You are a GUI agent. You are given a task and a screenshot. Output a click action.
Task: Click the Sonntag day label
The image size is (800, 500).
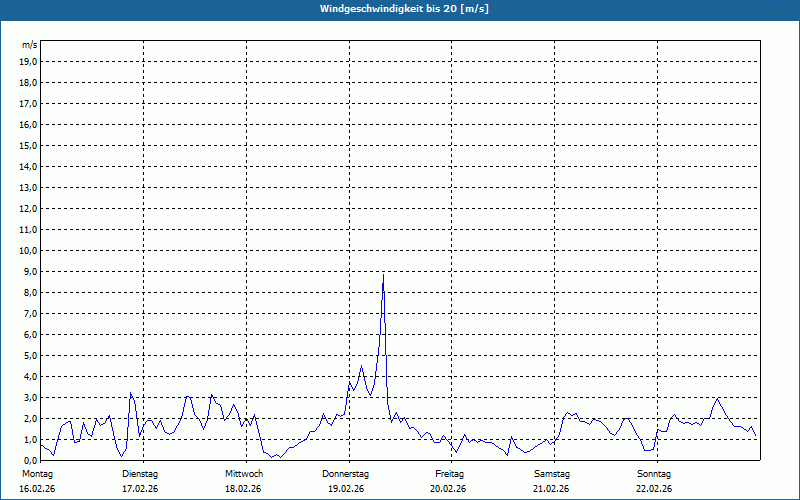pos(654,473)
